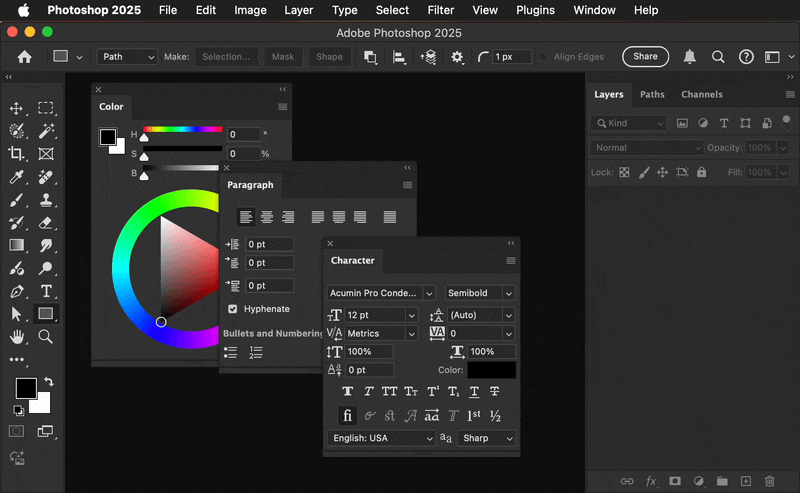The image size is (800, 493).
Task: Lock transparent pixels in Layers panel
Action: coord(624,172)
